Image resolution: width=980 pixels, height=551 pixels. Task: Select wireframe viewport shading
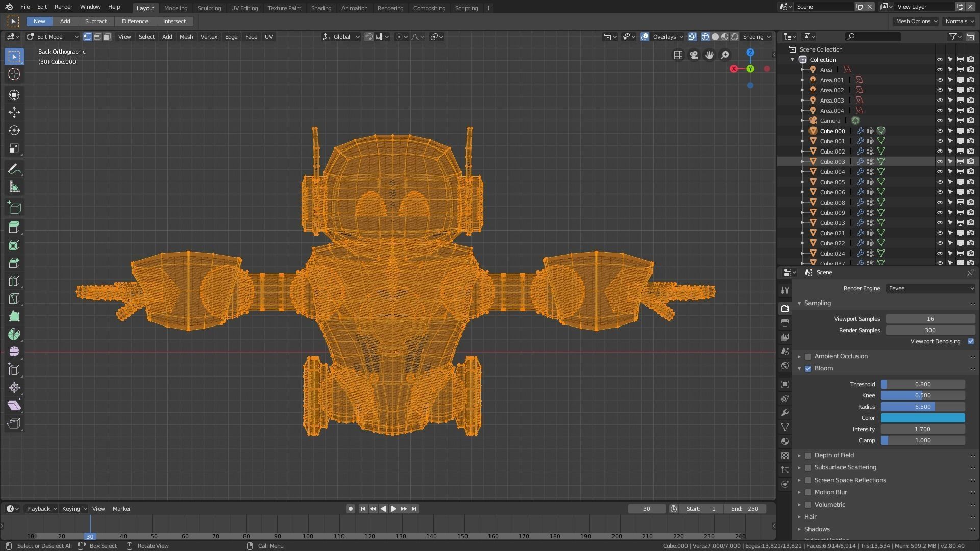[x=705, y=37]
